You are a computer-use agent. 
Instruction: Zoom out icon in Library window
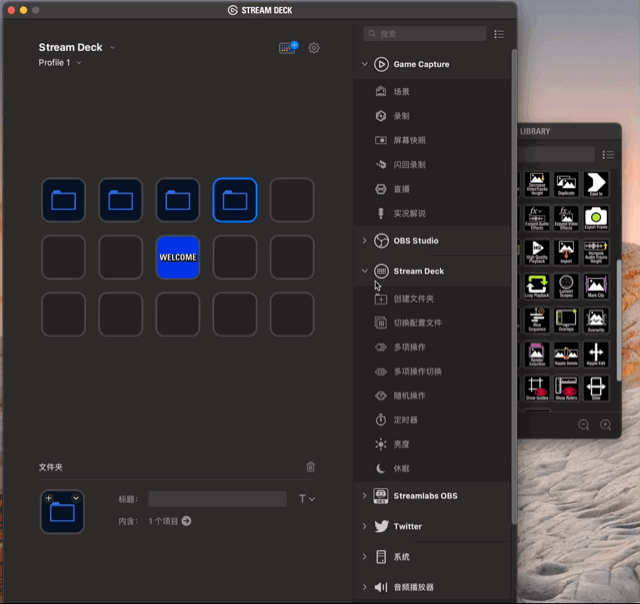pyautogui.click(x=584, y=425)
